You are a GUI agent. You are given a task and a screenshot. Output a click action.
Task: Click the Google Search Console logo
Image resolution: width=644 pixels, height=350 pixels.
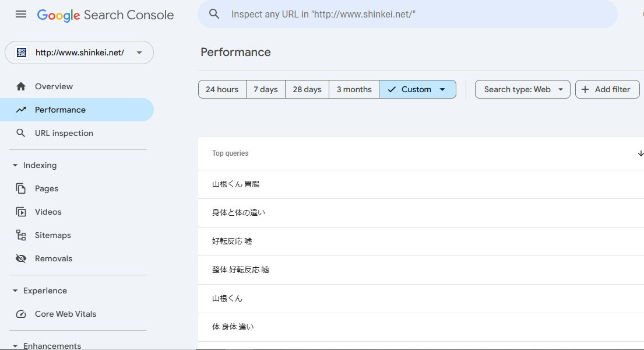pos(105,15)
